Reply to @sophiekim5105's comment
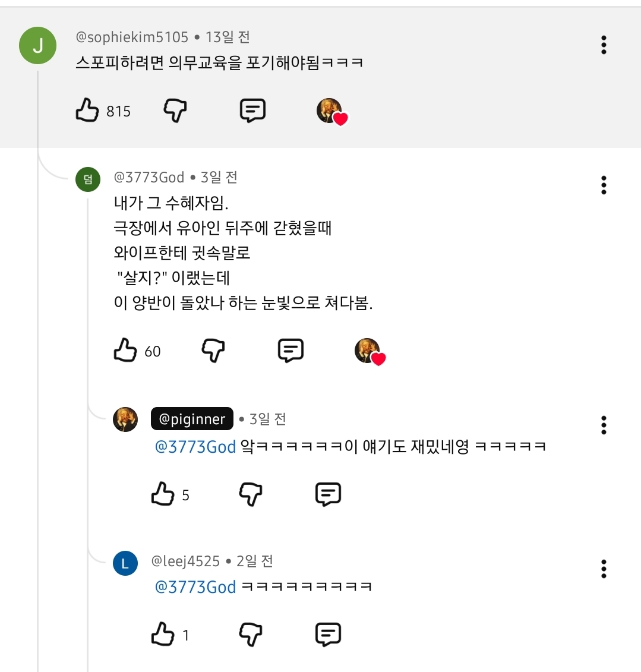 click(x=252, y=111)
